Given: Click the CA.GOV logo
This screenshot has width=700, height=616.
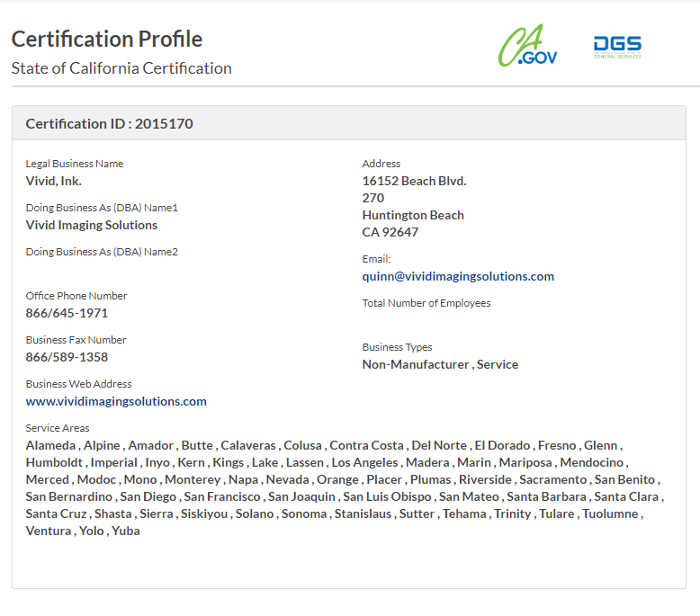Looking at the screenshot, I should (x=527, y=46).
